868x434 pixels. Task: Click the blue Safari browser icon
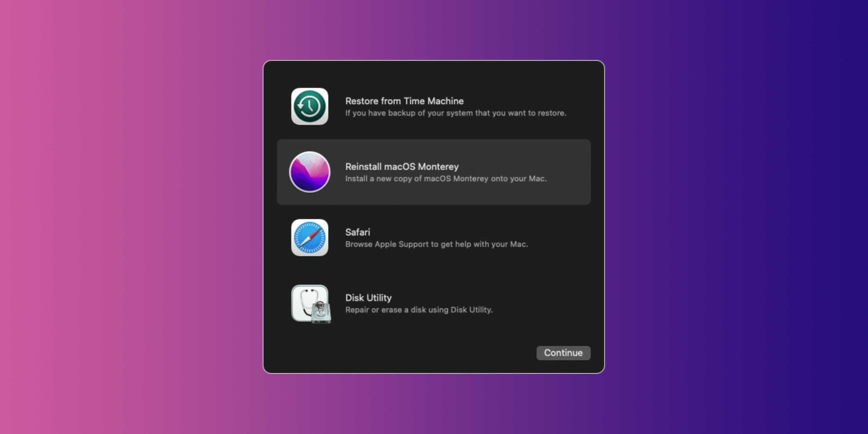[x=309, y=238]
